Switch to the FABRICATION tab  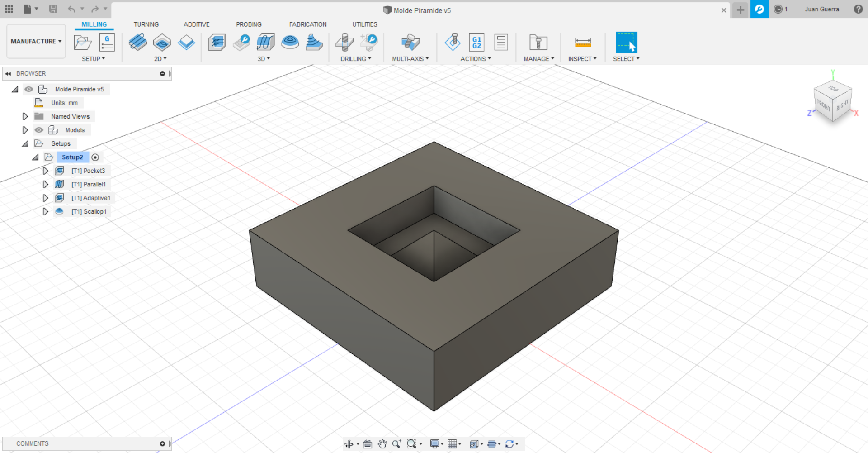(308, 24)
